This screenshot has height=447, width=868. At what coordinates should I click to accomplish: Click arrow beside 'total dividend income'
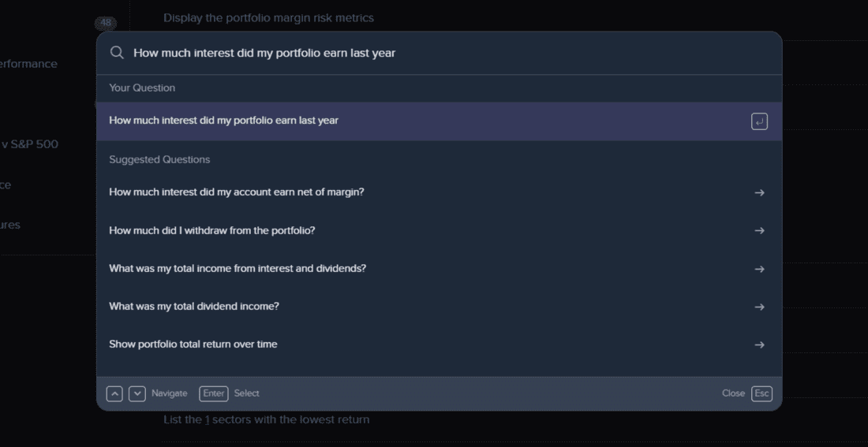[x=759, y=307]
